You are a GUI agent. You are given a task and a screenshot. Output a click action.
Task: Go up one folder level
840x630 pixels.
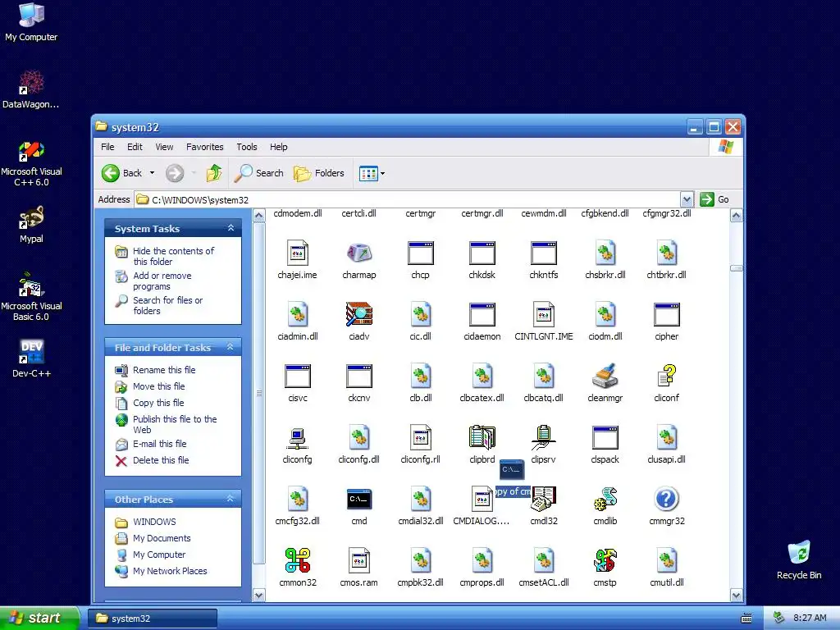point(214,173)
